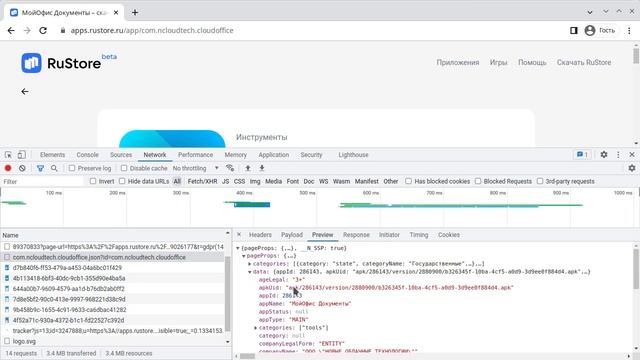Enable Disable cache checkbox
Viewport: 640px width, 360px height.
(x=124, y=168)
